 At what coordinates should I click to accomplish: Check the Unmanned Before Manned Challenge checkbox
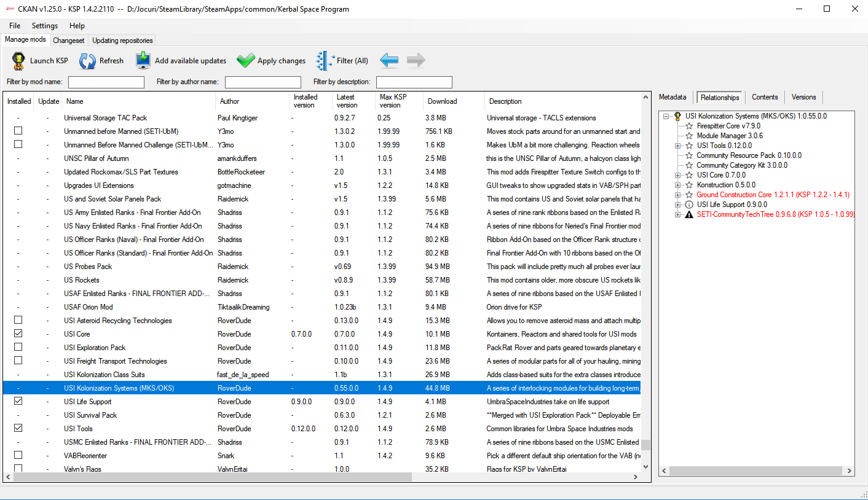click(18, 144)
